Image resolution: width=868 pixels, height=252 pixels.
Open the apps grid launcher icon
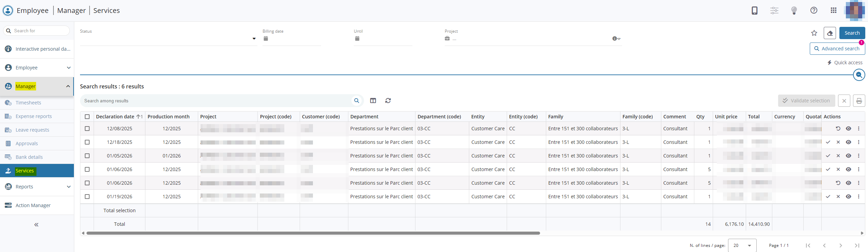coord(833,11)
